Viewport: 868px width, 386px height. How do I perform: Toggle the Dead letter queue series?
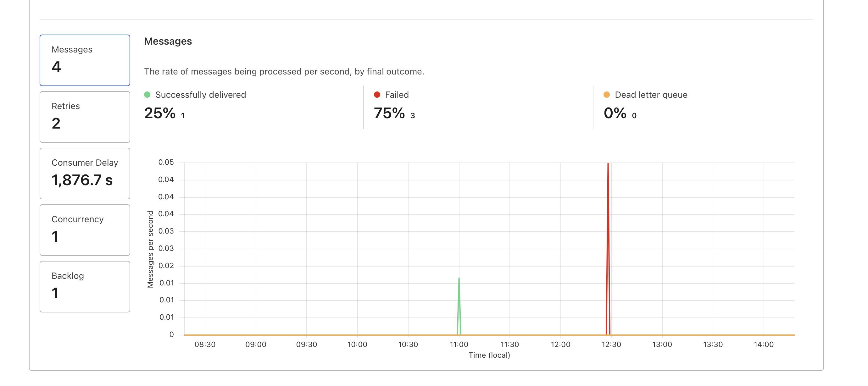651,95
